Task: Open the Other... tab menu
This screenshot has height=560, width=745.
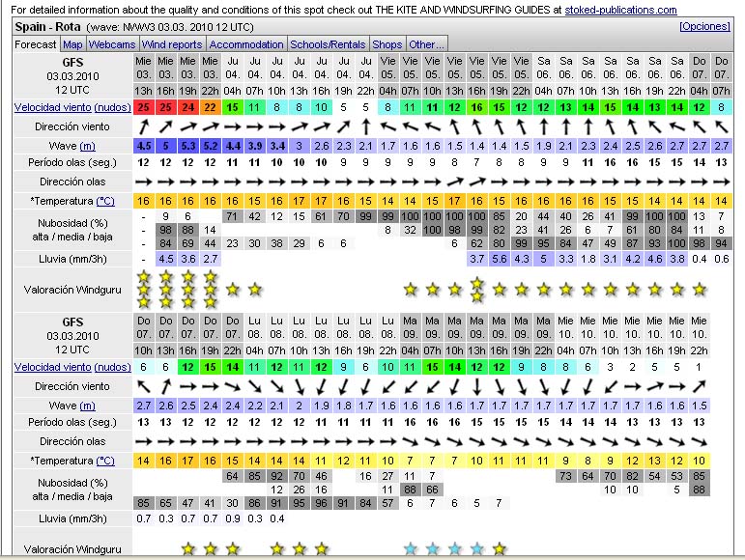Action: (426, 44)
